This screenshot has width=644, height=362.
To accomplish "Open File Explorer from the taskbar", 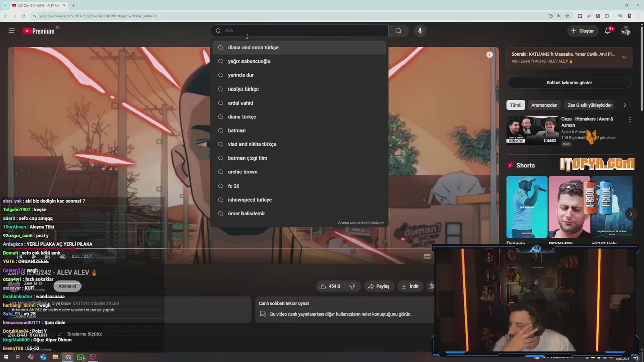I will pos(55,357).
